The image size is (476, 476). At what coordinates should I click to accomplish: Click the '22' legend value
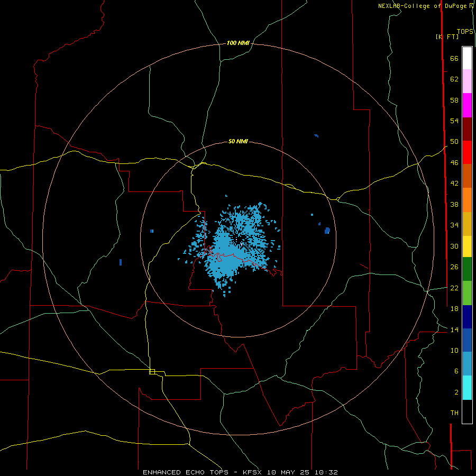pyautogui.click(x=454, y=288)
